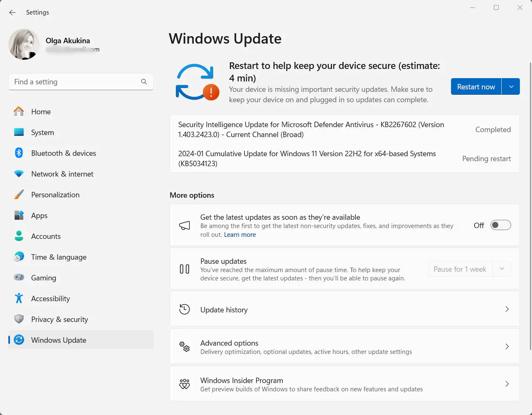Screen dimensions: 532x415
Task: Click the Restart now button
Action: (476, 86)
